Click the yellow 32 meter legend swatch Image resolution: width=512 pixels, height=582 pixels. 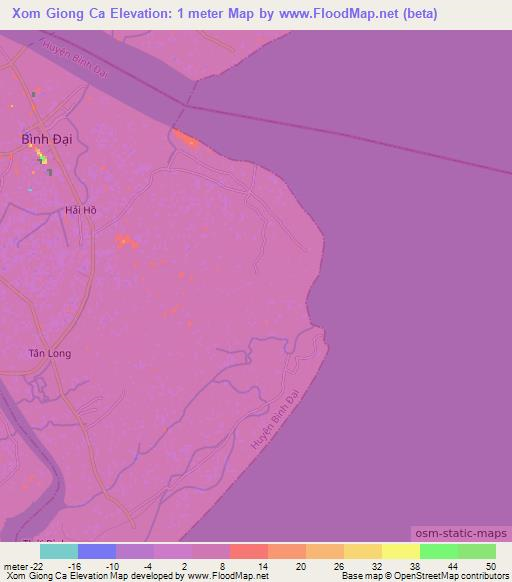[x=401, y=551]
